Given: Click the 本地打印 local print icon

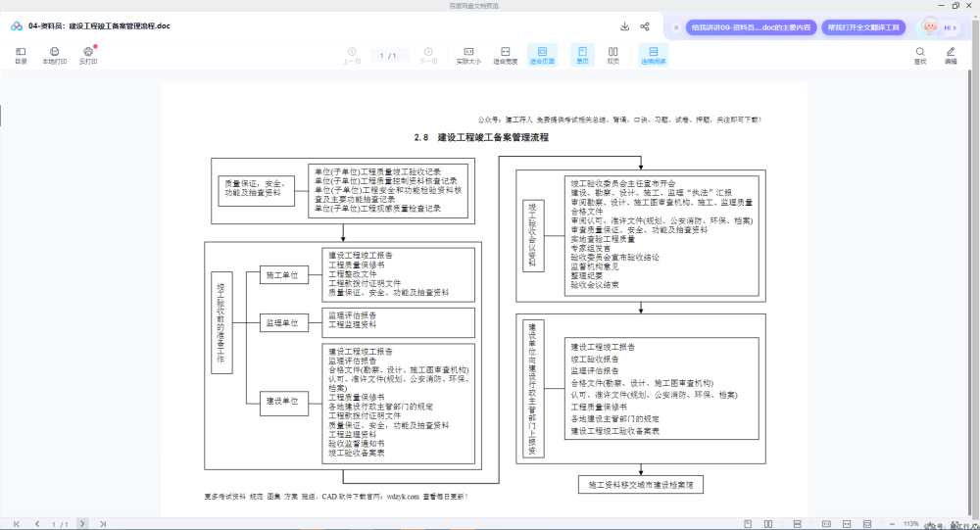Looking at the screenshot, I should pos(54,55).
